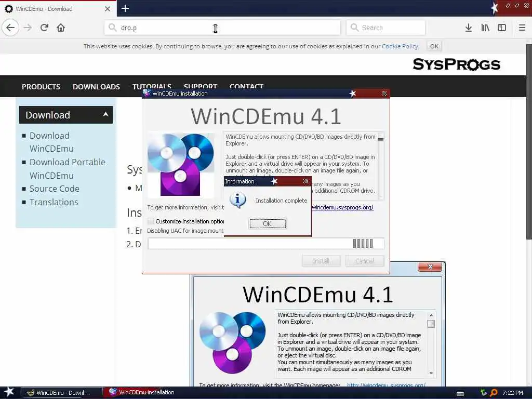Image resolution: width=532 pixels, height=399 pixels.
Task: Click the star start button on taskbar
Action: pyautogui.click(x=9, y=392)
